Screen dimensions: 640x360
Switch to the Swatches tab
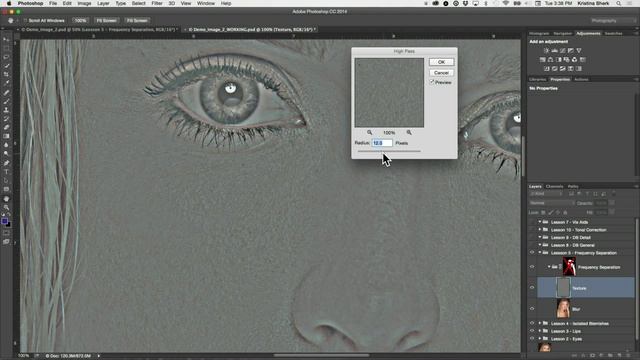pyautogui.click(x=613, y=33)
